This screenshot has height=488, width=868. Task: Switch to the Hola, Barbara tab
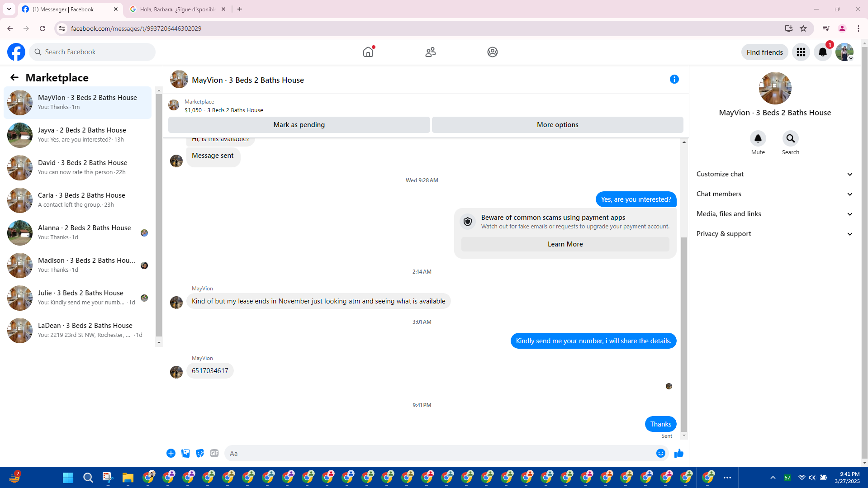177,9
